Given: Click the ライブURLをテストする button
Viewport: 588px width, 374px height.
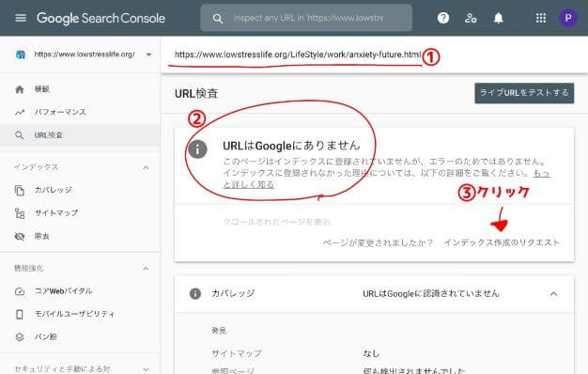Looking at the screenshot, I should [x=524, y=93].
